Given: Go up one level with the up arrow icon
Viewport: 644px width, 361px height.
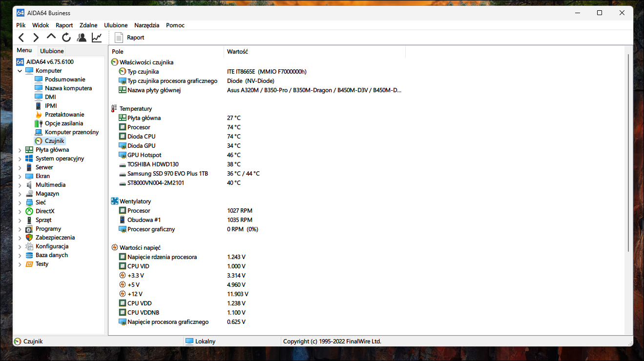Looking at the screenshot, I should (x=51, y=37).
